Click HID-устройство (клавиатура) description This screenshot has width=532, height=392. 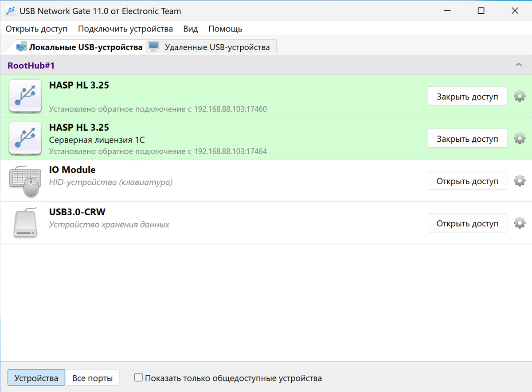click(x=111, y=182)
